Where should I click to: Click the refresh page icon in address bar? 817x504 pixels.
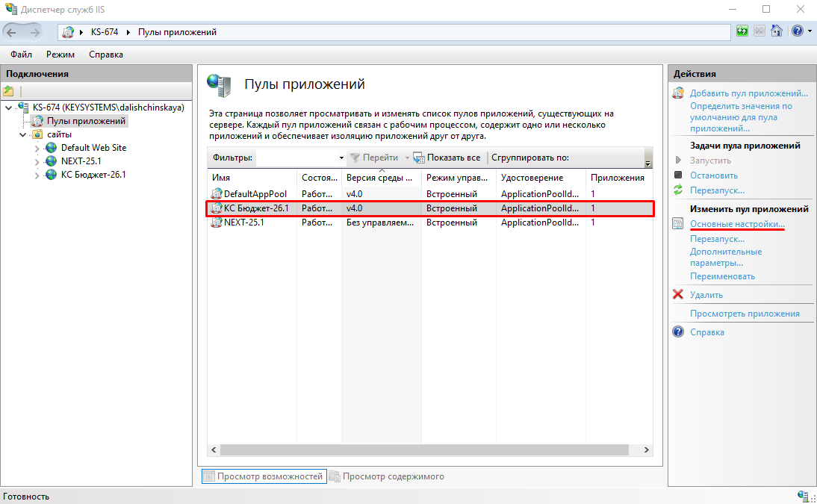tap(742, 31)
